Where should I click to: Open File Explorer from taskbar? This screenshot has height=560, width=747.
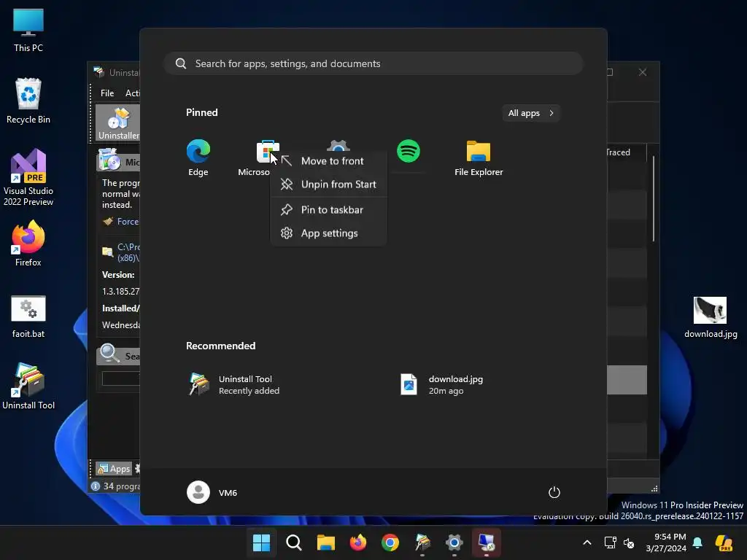pyautogui.click(x=326, y=542)
